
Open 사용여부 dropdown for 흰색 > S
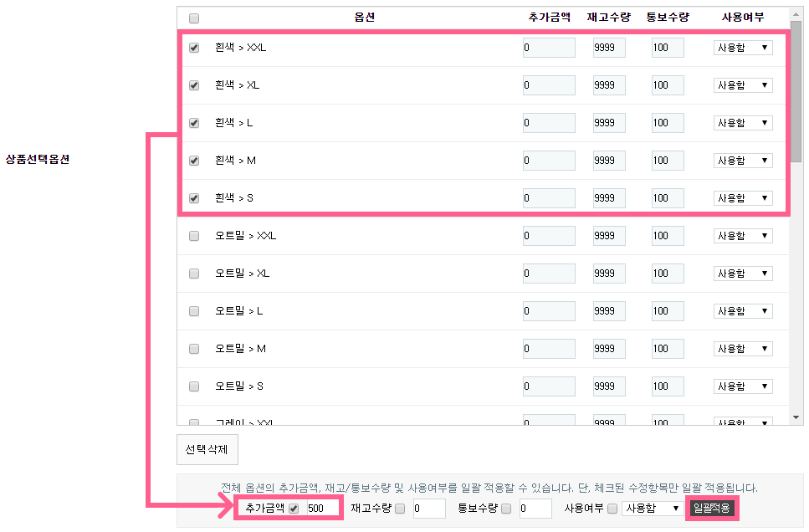tap(743, 198)
